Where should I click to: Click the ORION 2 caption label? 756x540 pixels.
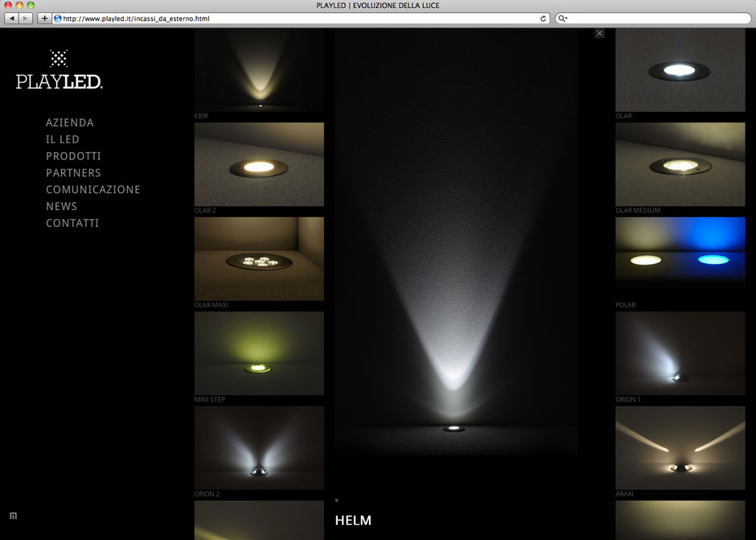pos(207,494)
